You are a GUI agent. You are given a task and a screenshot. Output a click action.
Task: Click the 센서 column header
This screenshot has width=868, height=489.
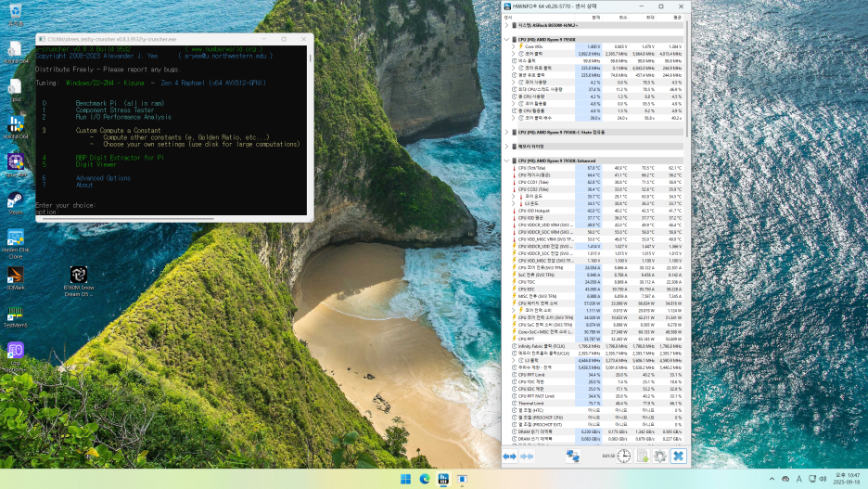click(x=539, y=18)
